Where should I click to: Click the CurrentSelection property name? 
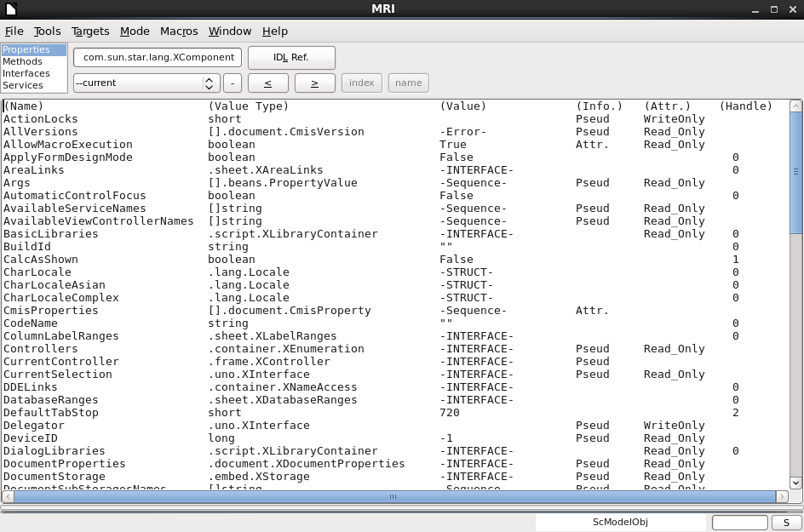pyautogui.click(x=57, y=375)
